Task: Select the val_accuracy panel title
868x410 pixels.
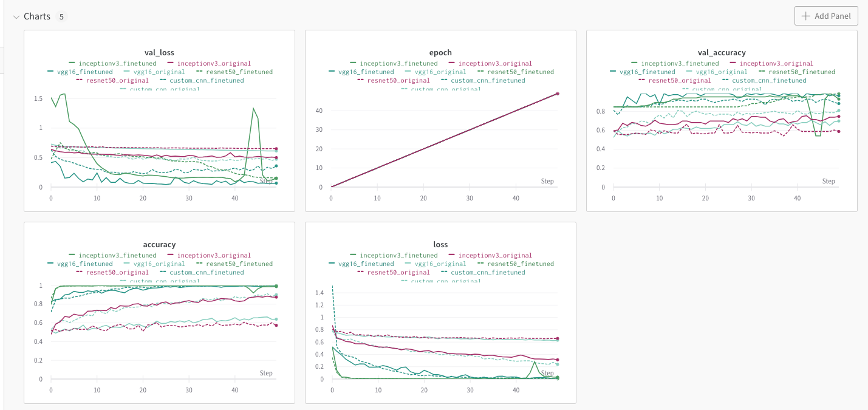Action: (722, 53)
